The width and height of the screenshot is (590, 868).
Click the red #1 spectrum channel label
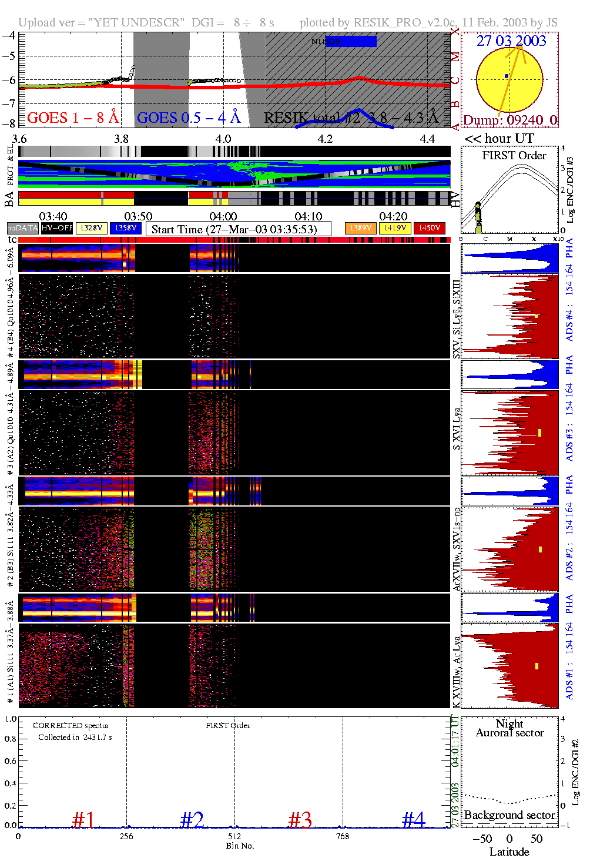pyautogui.click(x=83, y=819)
